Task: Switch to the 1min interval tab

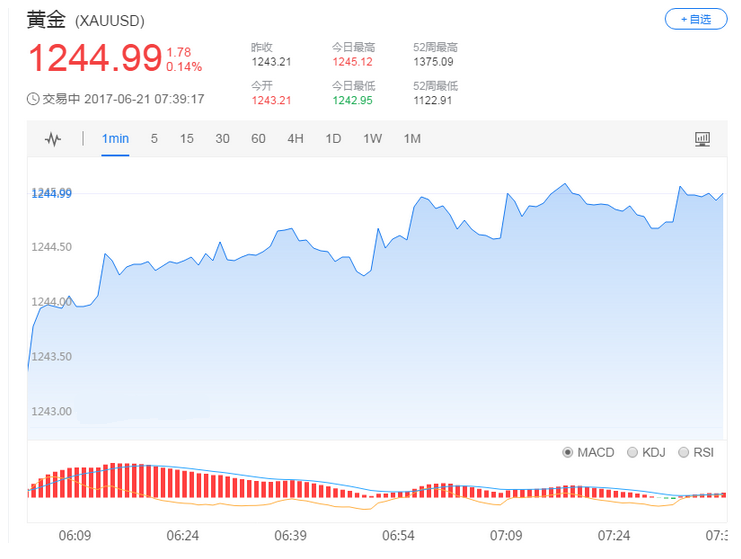Action: click(115, 139)
